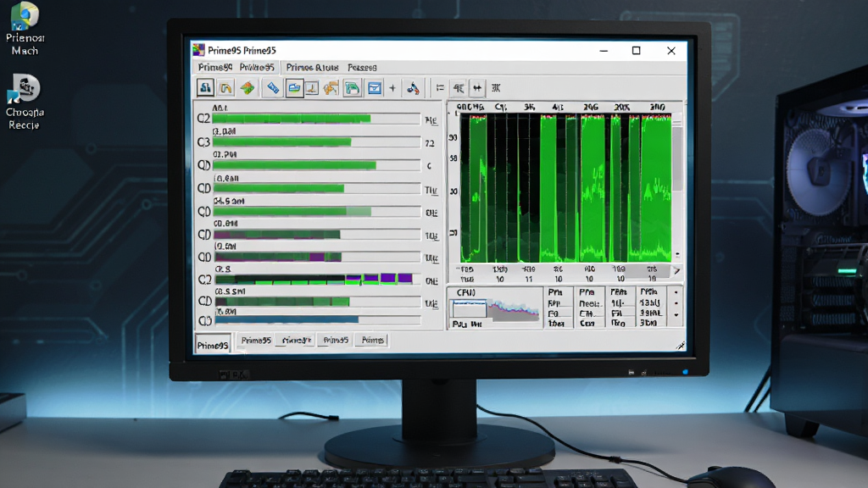Click the 'CPU' label in lower panel
Screen dimensions: 868x488
(465, 292)
